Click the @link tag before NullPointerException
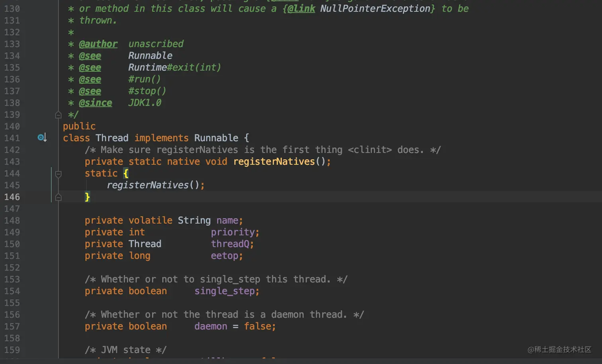Image resolution: width=602 pixels, height=364 pixels. pyautogui.click(x=301, y=8)
